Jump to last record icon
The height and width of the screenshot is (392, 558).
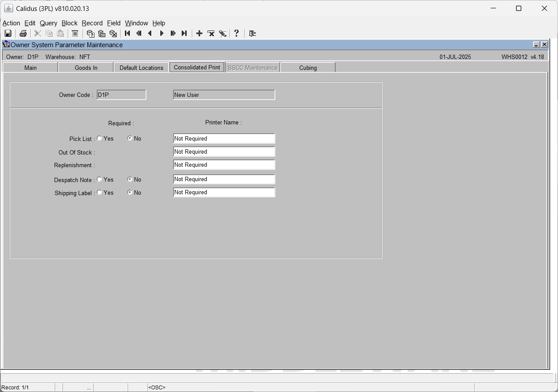(x=184, y=33)
